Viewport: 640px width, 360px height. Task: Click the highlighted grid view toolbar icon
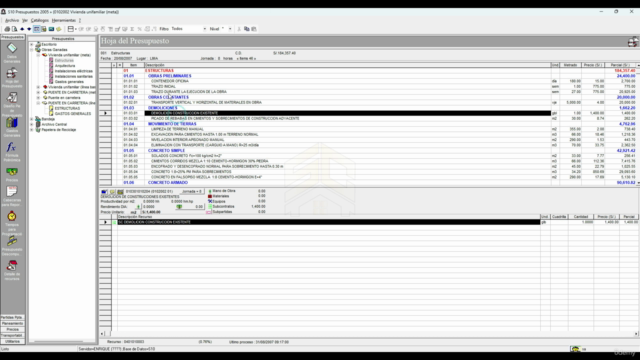36,29
